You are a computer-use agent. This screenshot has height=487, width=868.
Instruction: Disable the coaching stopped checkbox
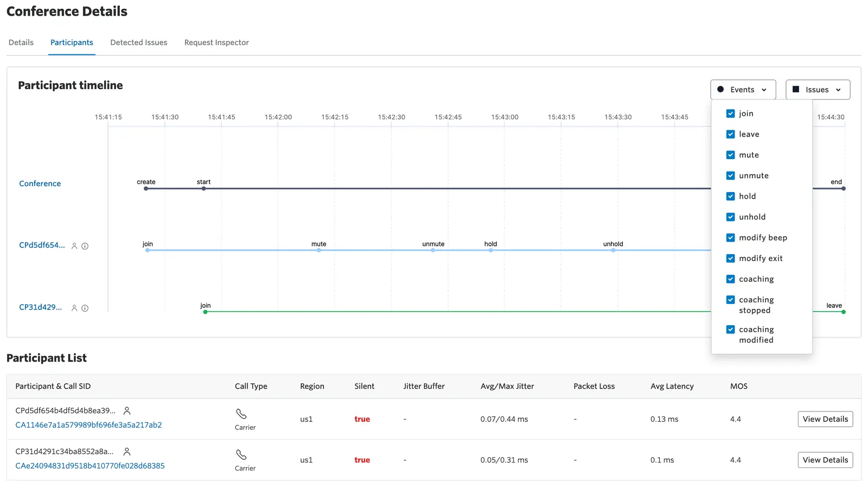(731, 300)
